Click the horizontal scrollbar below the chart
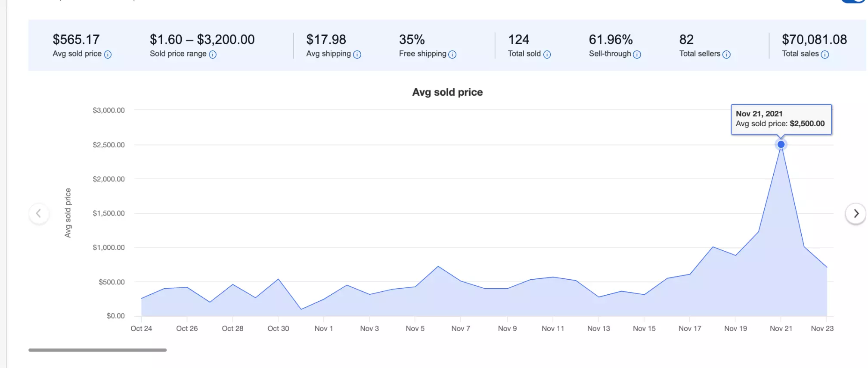This screenshot has height=368, width=868. click(x=98, y=350)
